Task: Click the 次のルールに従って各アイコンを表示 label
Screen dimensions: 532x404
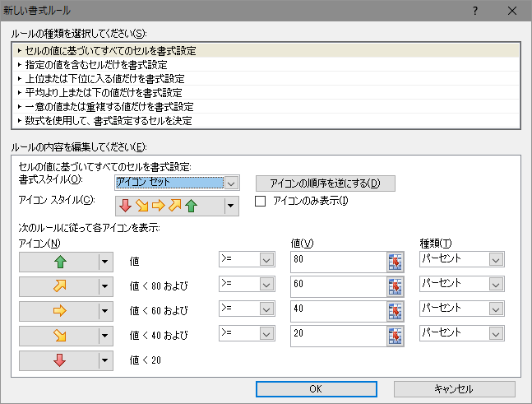Action: (90, 227)
